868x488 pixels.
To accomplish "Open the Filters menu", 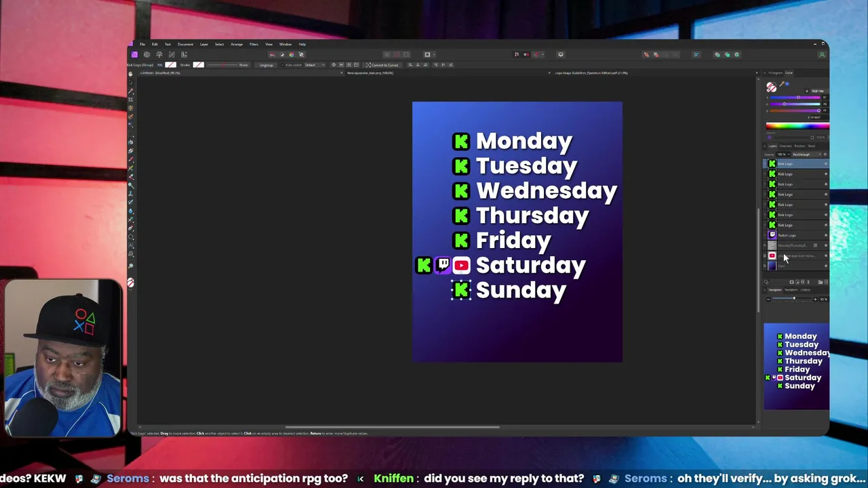I will [x=254, y=45].
